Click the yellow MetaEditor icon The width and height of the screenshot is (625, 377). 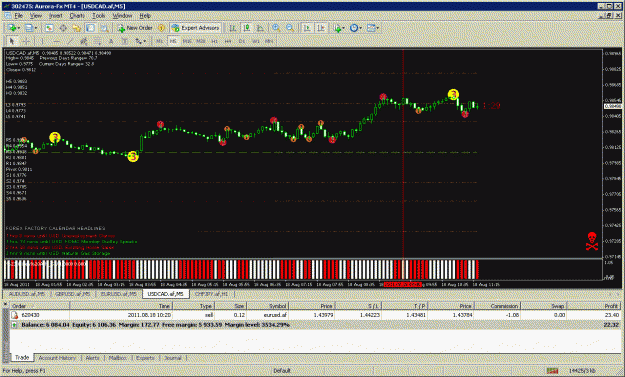161,28
